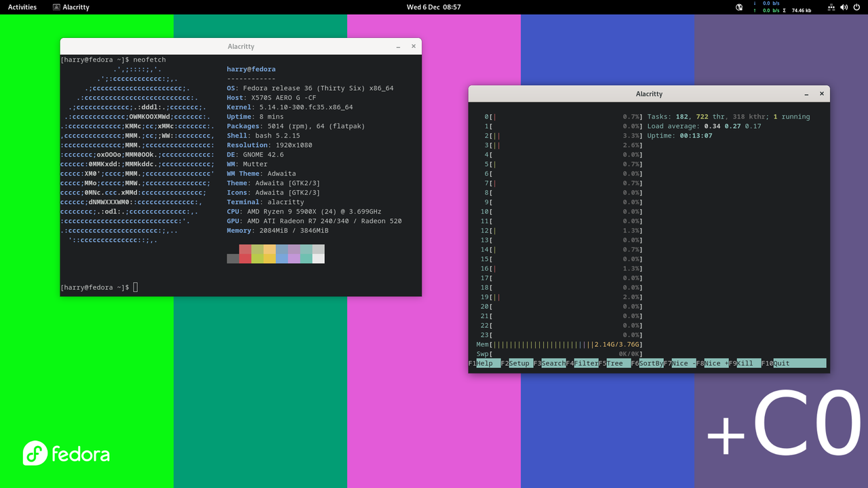Click the '[harry@fedora ~]$ neofetch' command line
This screenshot has height=488, width=868.
tap(113, 60)
